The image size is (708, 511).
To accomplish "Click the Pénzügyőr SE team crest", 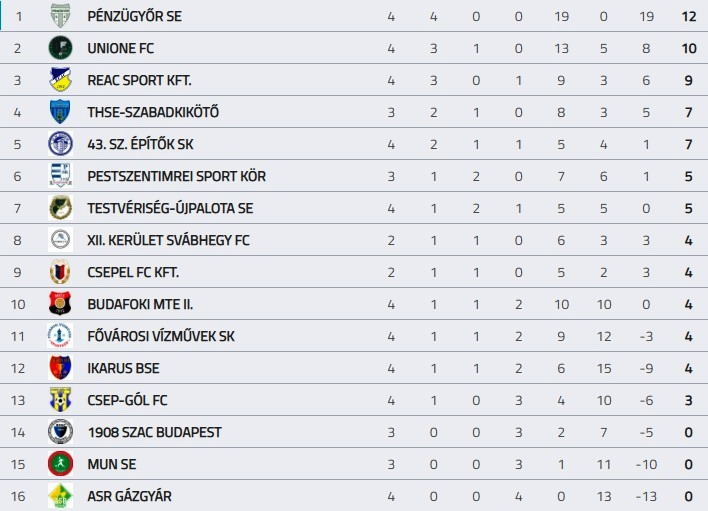I will (x=61, y=16).
